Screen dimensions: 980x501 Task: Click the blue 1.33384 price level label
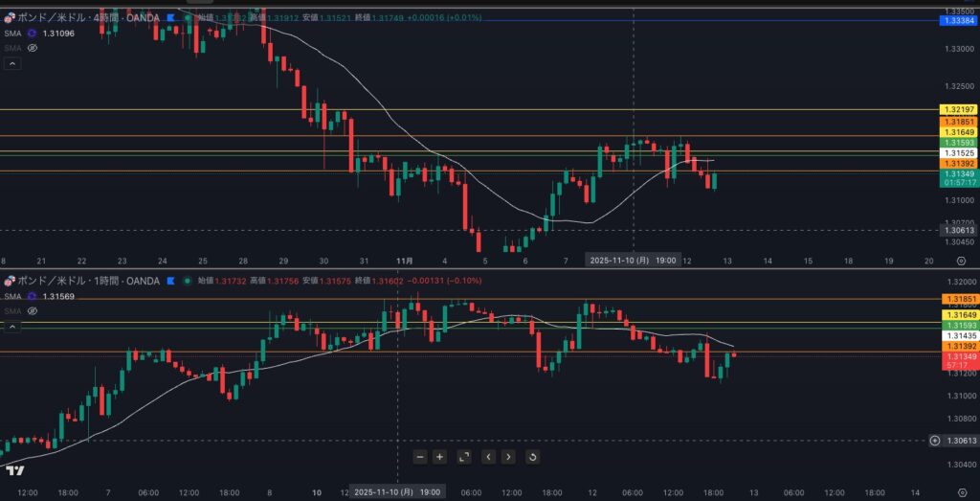pyautogui.click(x=958, y=21)
